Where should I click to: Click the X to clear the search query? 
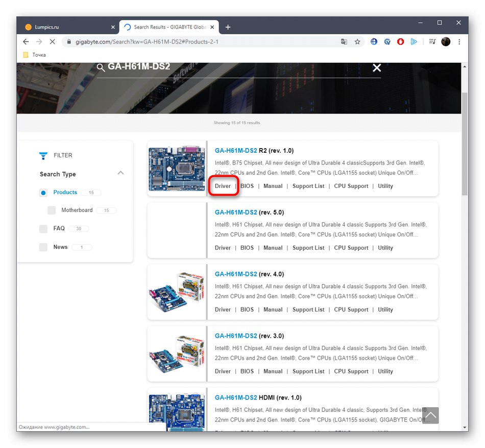tap(376, 67)
